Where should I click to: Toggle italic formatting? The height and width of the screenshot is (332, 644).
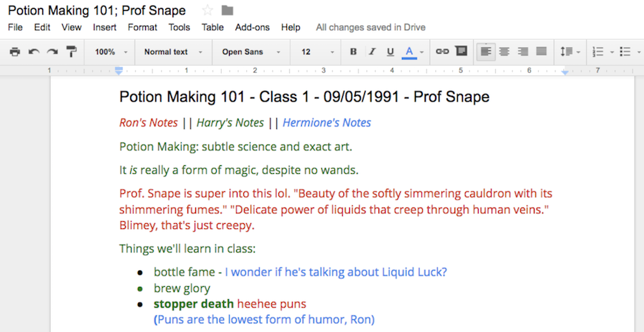(372, 52)
